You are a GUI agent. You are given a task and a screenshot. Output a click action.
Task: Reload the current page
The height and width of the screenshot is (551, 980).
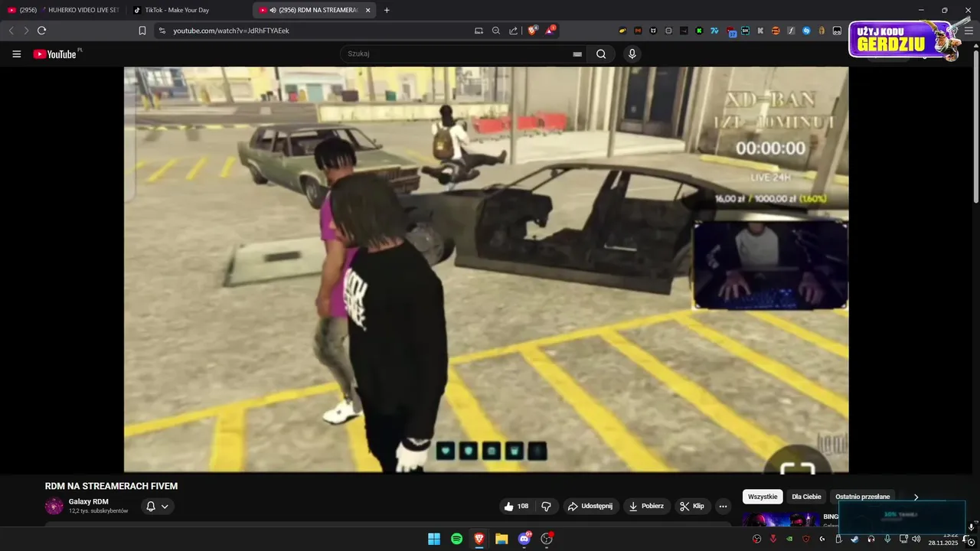click(x=41, y=31)
